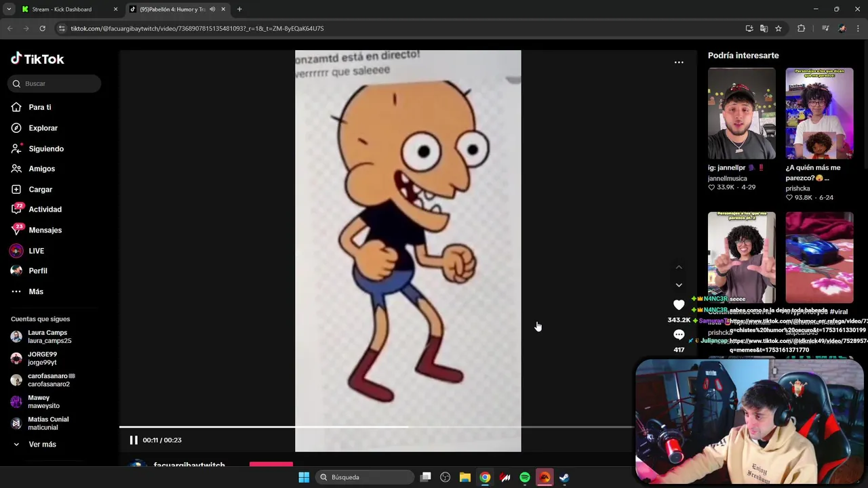Open the media control icon in toolbar
This screenshot has width=868, height=488.
point(825,28)
